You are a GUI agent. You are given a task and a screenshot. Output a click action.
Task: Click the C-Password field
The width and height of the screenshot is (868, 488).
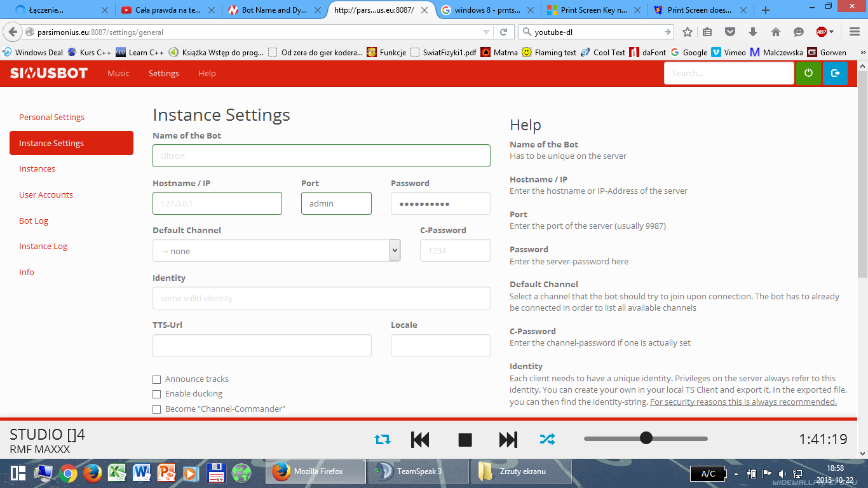(455, 250)
